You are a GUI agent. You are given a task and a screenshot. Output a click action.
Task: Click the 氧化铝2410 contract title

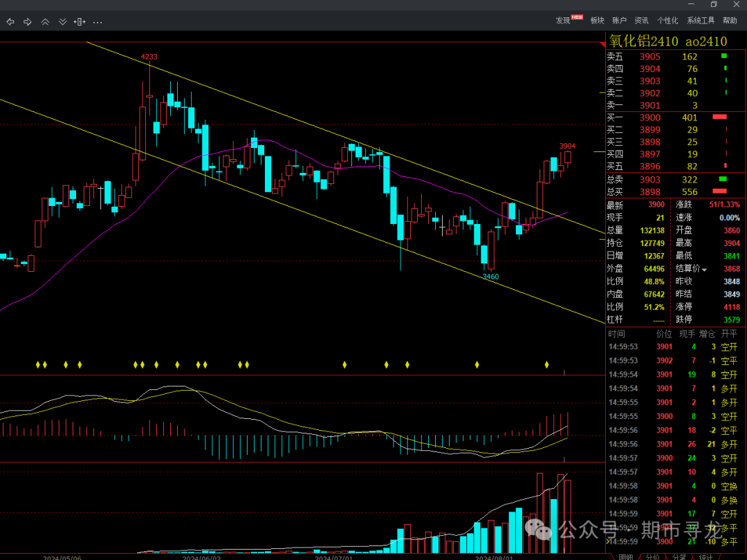click(643, 41)
